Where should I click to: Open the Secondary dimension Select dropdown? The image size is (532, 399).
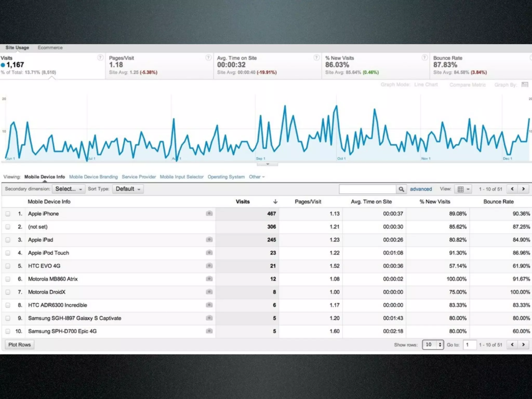click(x=68, y=189)
